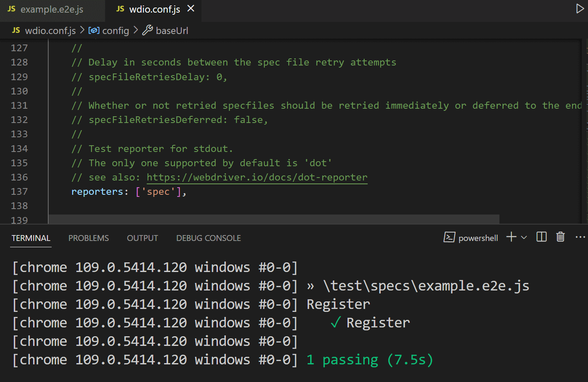Open terminal panel more actions menu
Viewport: 588px width, 382px height.
coord(580,237)
